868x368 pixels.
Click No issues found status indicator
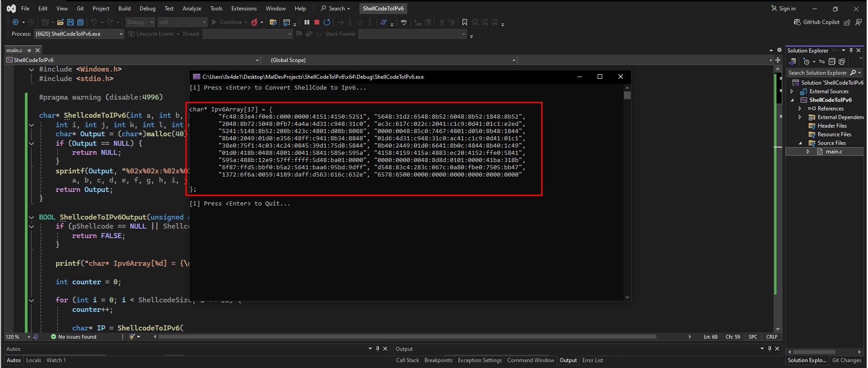(x=74, y=337)
